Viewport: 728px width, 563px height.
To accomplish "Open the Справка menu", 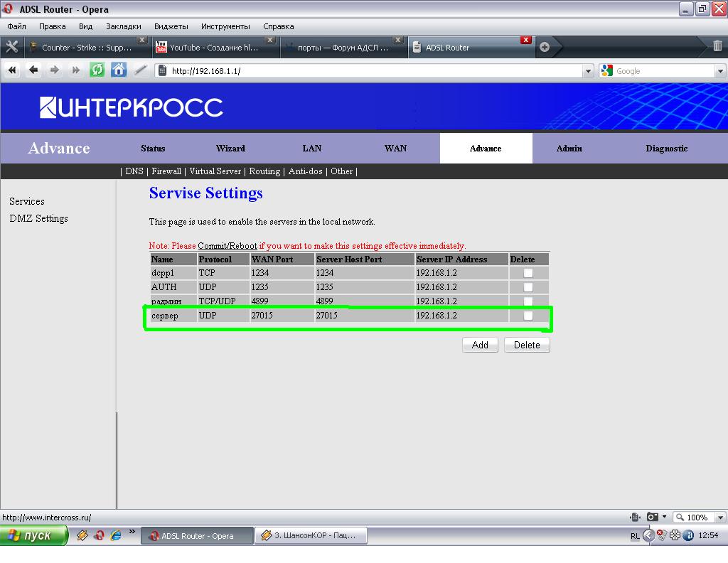I will (278, 26).
